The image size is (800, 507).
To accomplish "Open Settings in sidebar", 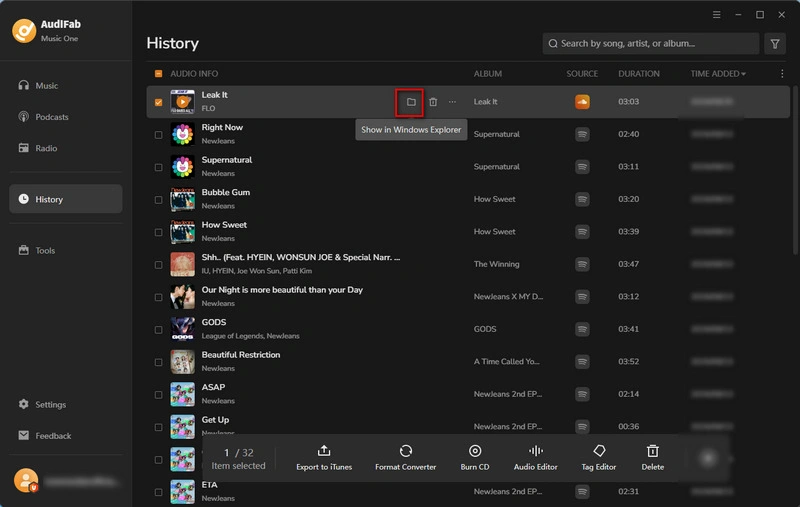I will click(x=66, y=404).
